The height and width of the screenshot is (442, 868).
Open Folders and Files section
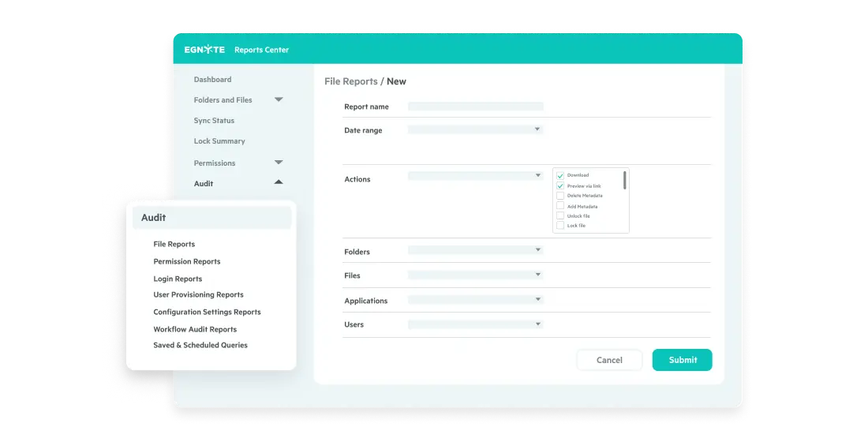click(x=223, y=99)
